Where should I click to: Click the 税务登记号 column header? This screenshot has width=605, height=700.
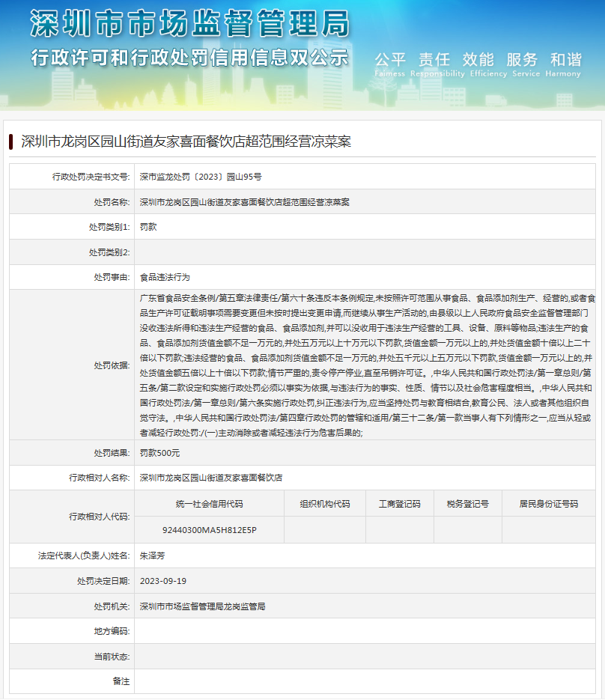coord(468,504)
